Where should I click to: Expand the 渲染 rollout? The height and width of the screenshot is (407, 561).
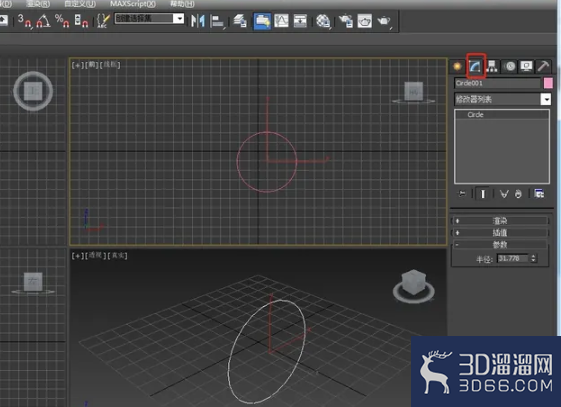tap(500, 221)
